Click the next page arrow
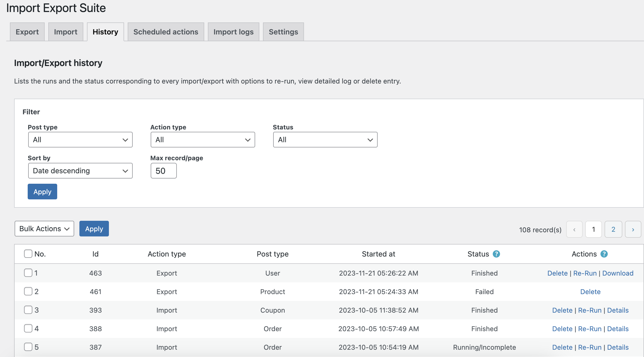The width and height of the screenshot is (644, 357). (633, 229)
